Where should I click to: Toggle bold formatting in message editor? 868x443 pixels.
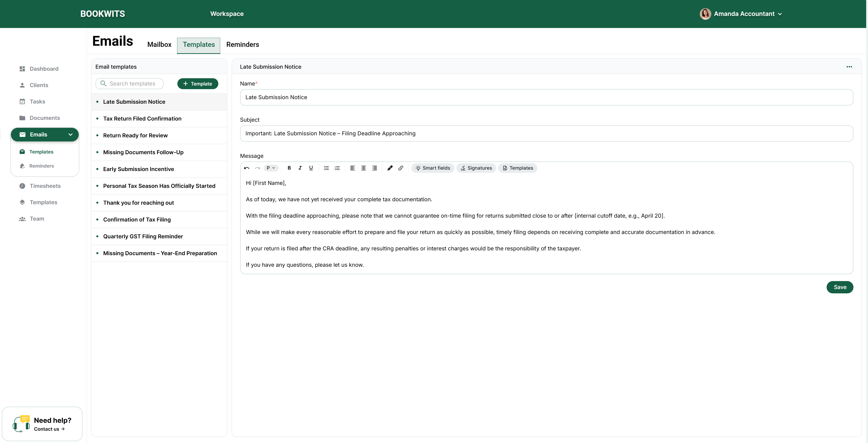tap(289, 168)
